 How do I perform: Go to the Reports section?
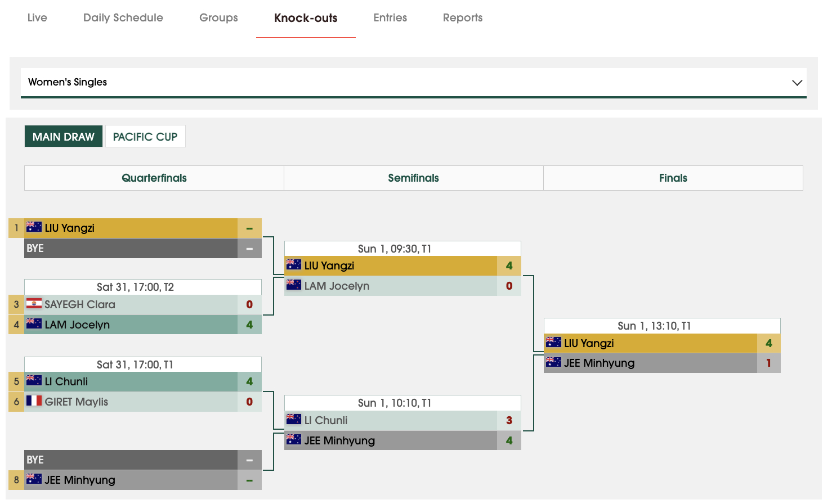(x=463, y=17)
